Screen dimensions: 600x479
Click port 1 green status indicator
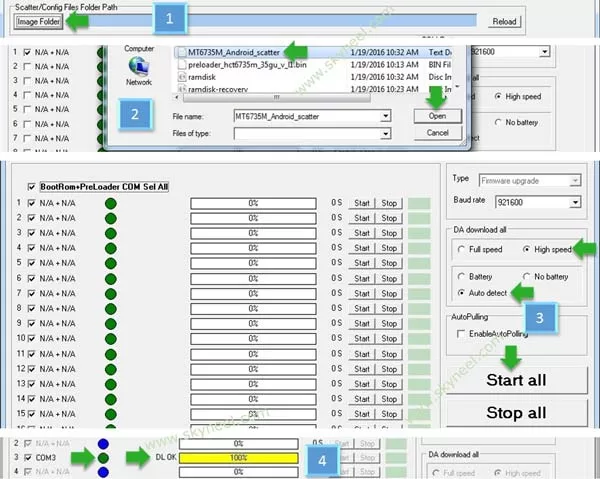[111, 204]
